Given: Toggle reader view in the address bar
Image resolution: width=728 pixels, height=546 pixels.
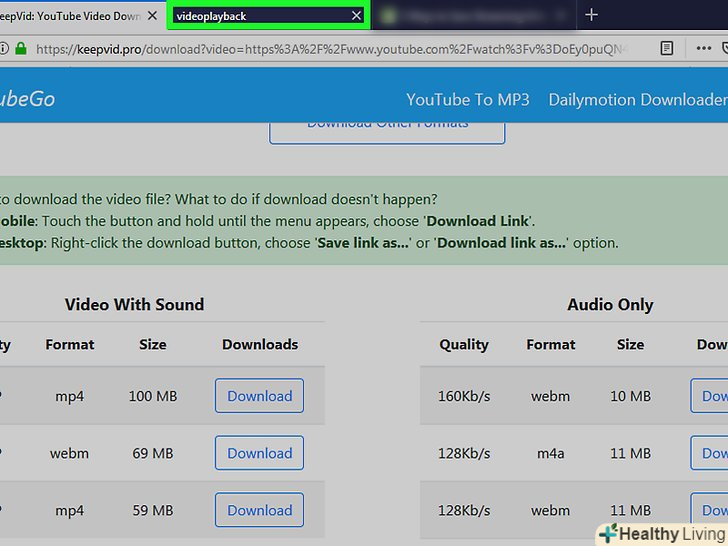Looking at the screenshot, I should tap(667, 48).
